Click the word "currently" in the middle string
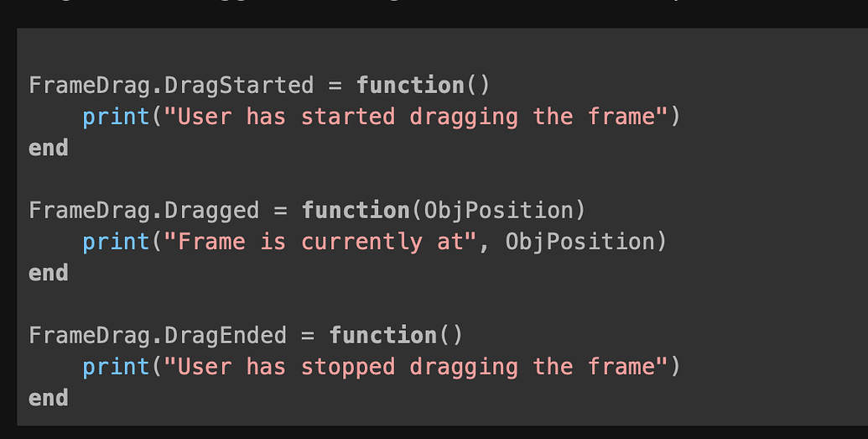Image resolution: width=868 pixels, height=439 pixels. (362, 243)
